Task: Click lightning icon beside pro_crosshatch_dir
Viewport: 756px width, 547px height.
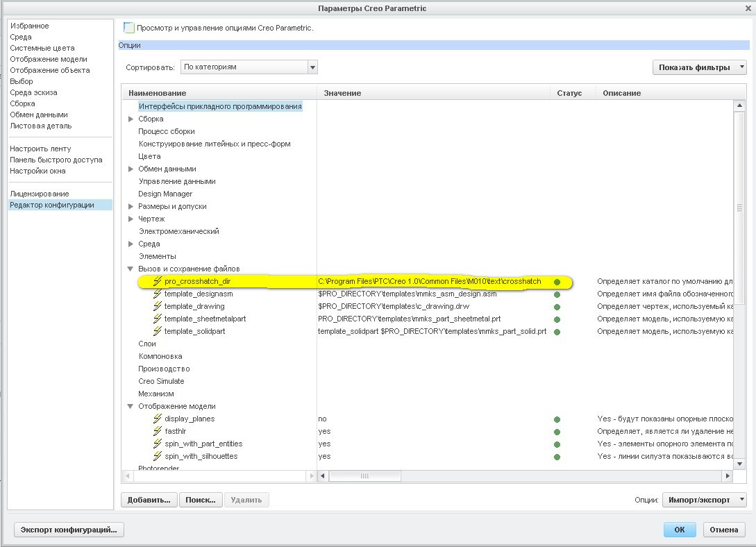Action: pyautogui.click(x=157, y=281)
